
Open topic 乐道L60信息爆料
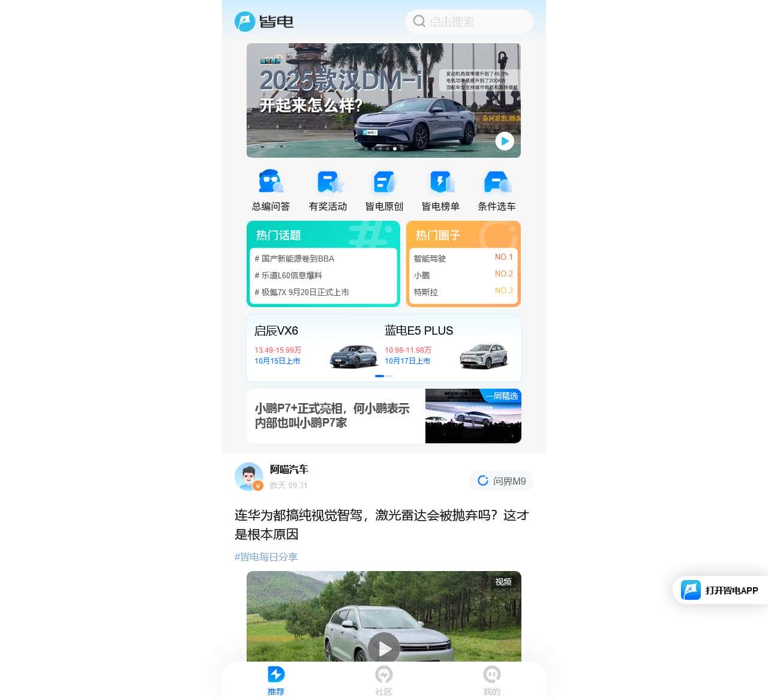tap(288, 275)
